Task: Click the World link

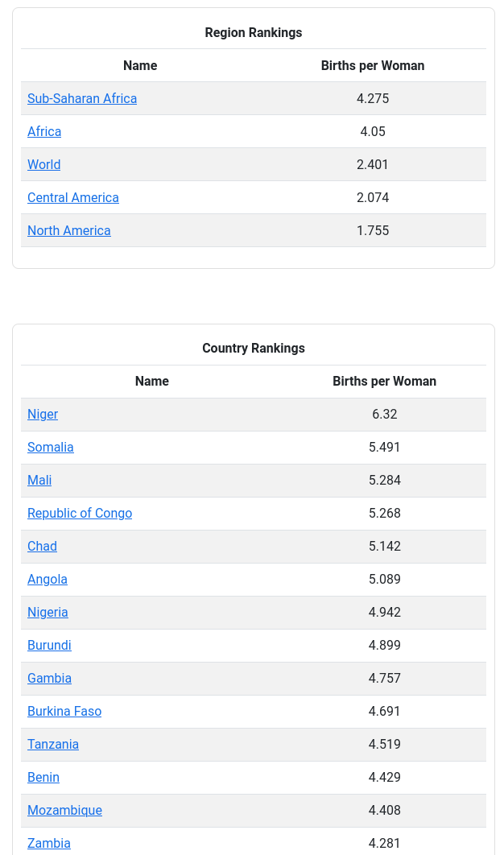Action: 43,165
